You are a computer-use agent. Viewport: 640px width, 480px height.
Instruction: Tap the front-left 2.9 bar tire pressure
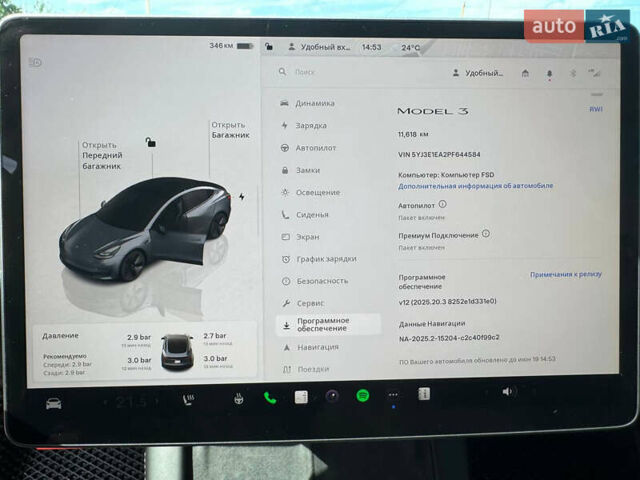point(139,338)
